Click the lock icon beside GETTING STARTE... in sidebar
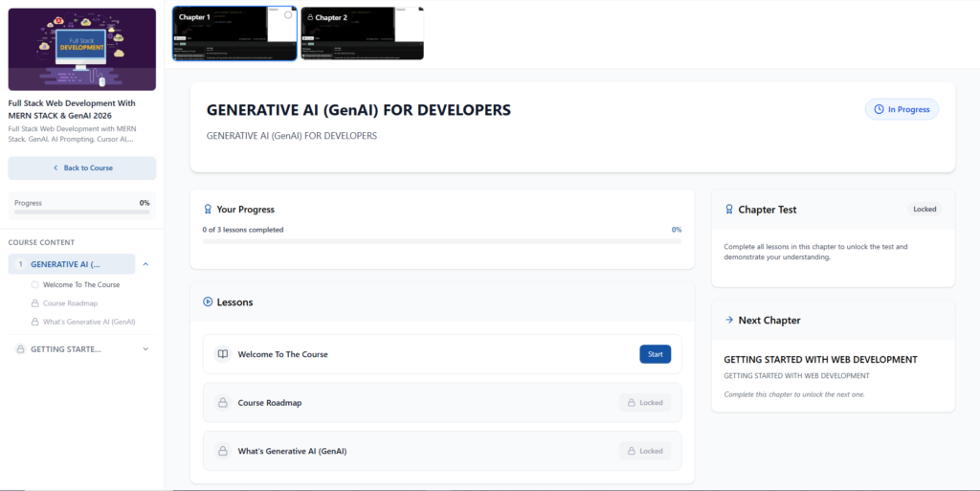 (x=21, y=349)
